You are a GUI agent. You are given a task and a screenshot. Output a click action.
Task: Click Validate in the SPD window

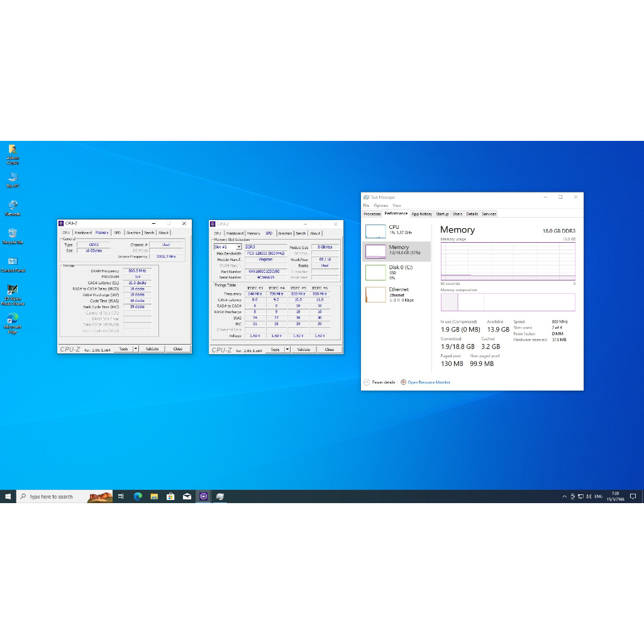tap(303, 350)
